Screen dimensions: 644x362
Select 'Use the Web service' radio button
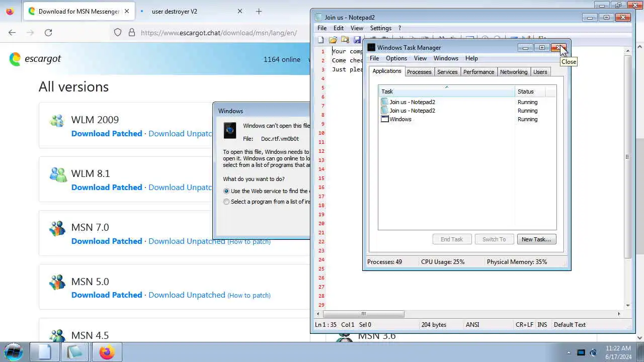point(226,191)
